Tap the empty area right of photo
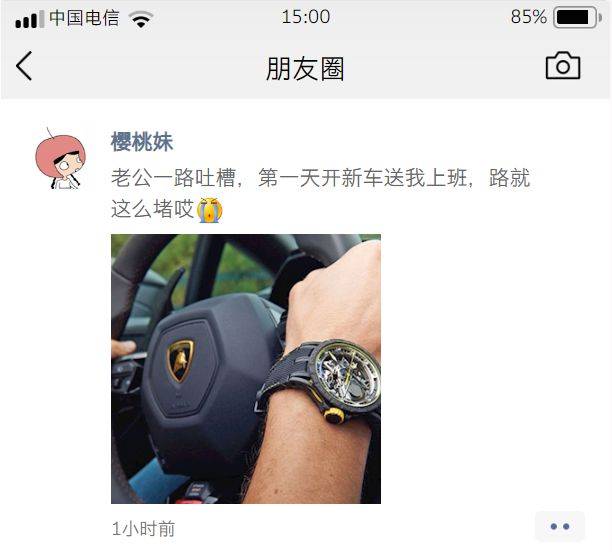 click(496, 369)
